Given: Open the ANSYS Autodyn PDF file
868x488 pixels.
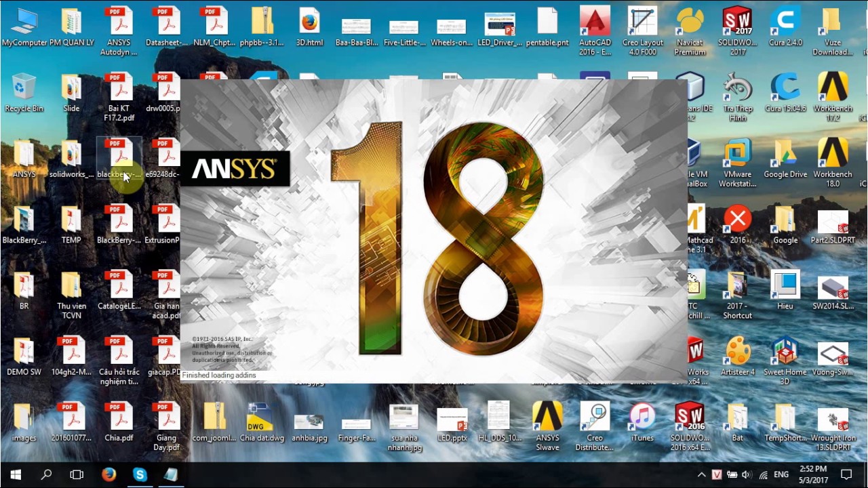Looking at the screenshot, I should coord(119,31).
